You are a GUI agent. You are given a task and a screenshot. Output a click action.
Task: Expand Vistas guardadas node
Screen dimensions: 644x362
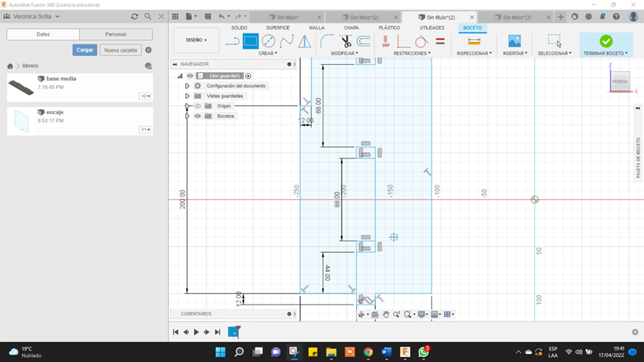point(187,96)
